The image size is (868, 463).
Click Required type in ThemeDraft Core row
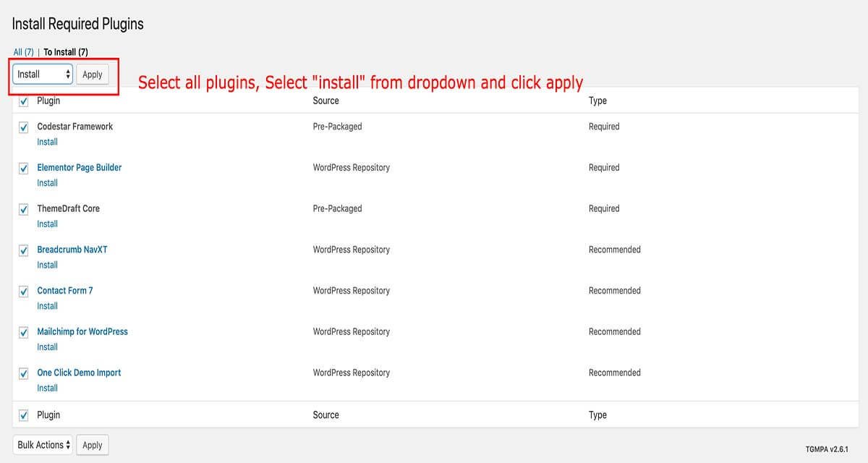tap(604, 208)
